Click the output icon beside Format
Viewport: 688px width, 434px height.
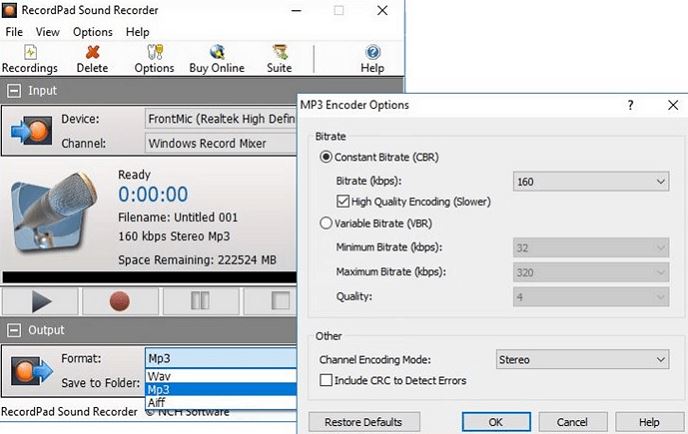click(x=32, y=371)
